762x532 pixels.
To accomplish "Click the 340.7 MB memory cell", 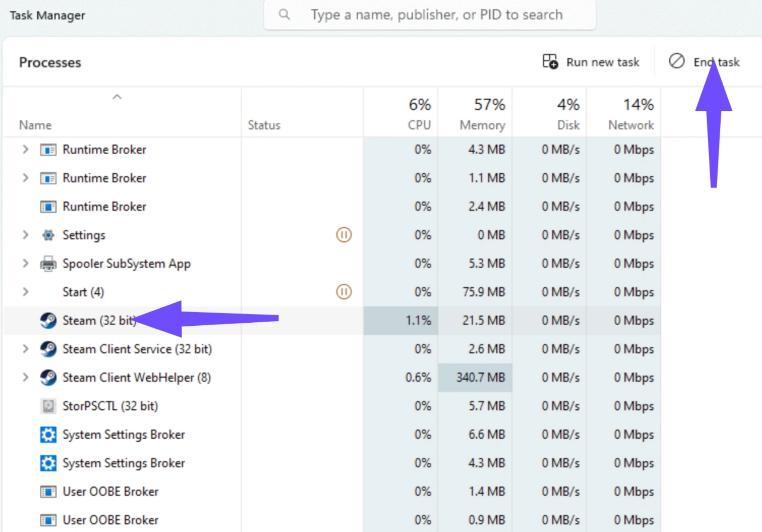I will pos(475,378).
